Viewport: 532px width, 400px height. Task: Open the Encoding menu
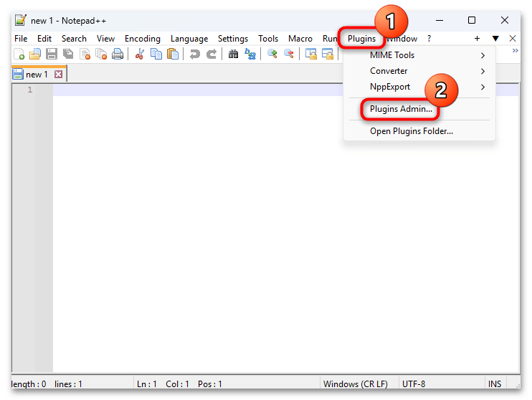(143, 39)
